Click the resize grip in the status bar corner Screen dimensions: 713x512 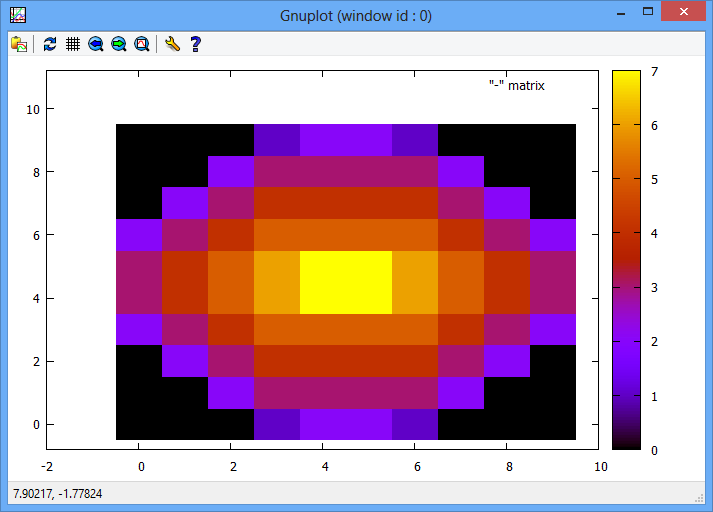coord(699,499)
